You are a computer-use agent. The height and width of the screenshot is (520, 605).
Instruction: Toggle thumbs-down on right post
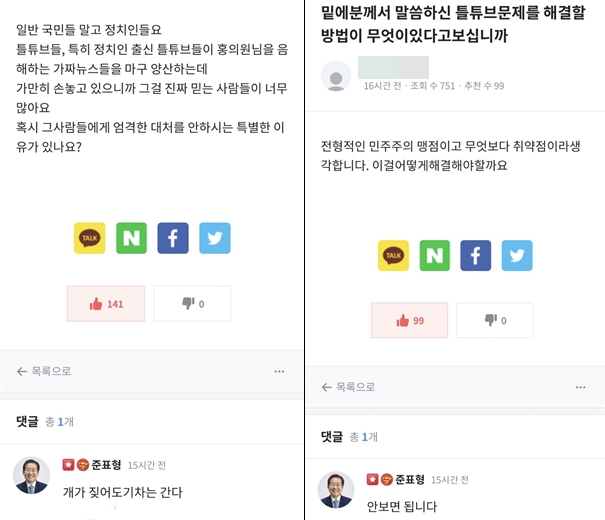495,320
